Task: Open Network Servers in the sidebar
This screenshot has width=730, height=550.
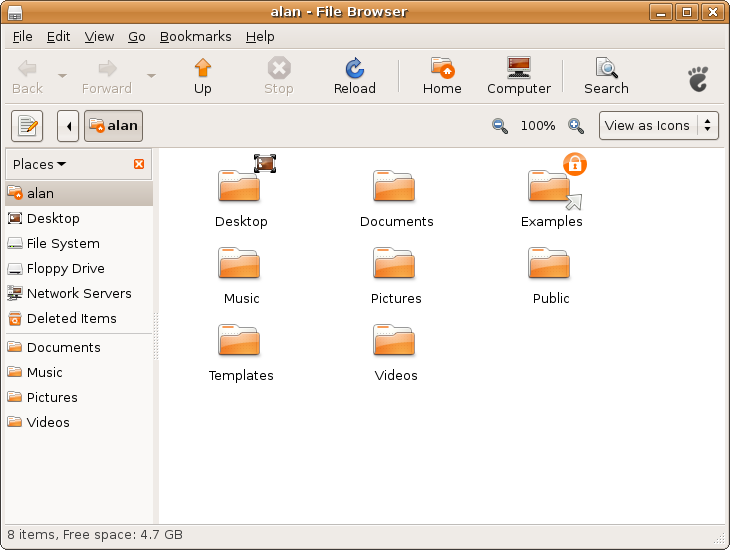Action: click(79, 293)
